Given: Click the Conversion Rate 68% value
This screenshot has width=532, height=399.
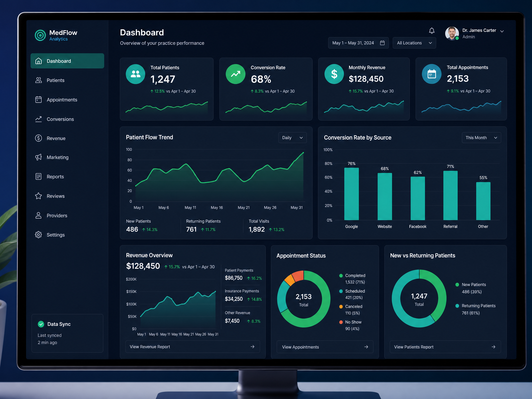Looking at the screenshot, I should click(x=261, y=79).
